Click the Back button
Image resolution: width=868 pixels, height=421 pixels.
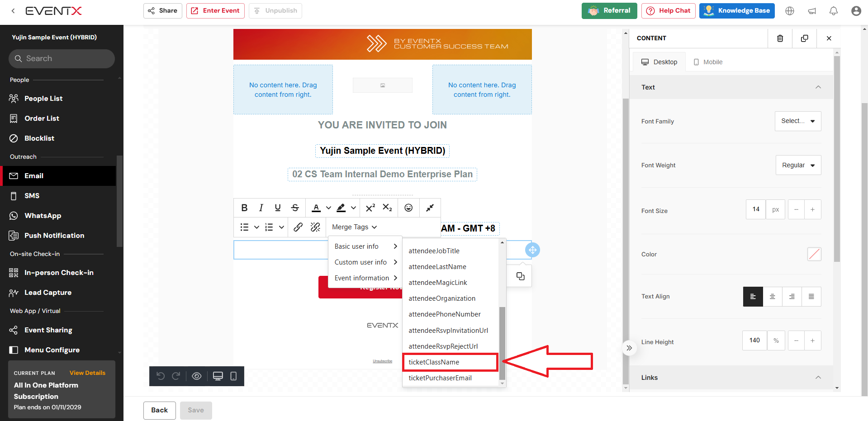160,410
